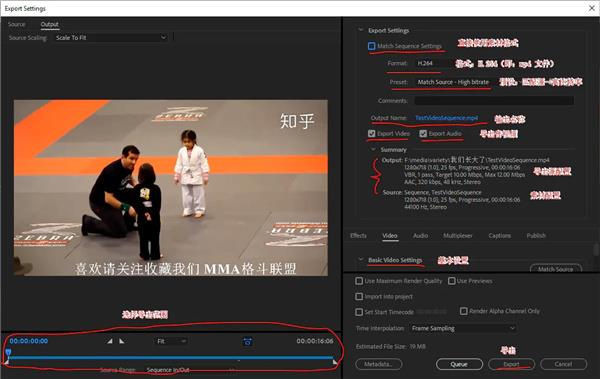Viewport: 600px width, 379px height.
Task: Click the current timecode 00:00:00:00
Action: point(29,341)
